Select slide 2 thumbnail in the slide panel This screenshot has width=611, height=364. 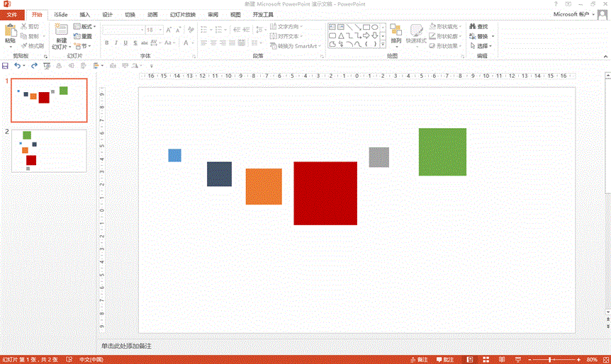pos(49,151)
